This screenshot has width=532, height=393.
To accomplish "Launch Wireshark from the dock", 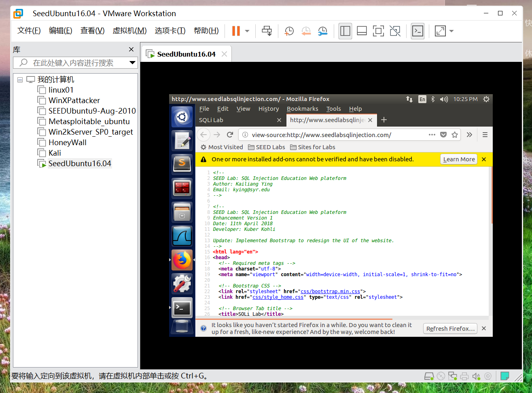I will (182, 236).
